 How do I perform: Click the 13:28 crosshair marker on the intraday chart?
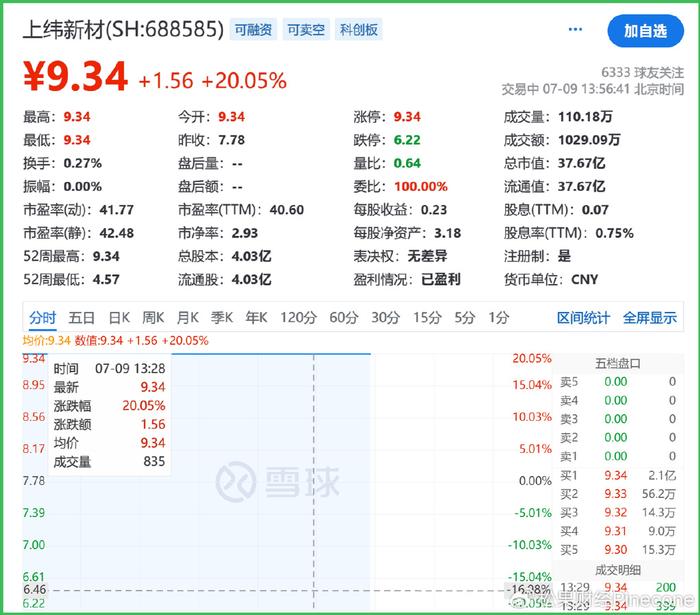tap(314, 482)
